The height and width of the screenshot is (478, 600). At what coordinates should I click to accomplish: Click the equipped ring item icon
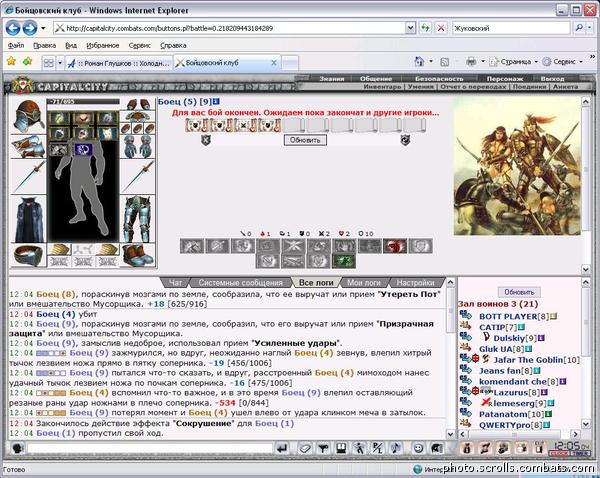pos(28,255)
